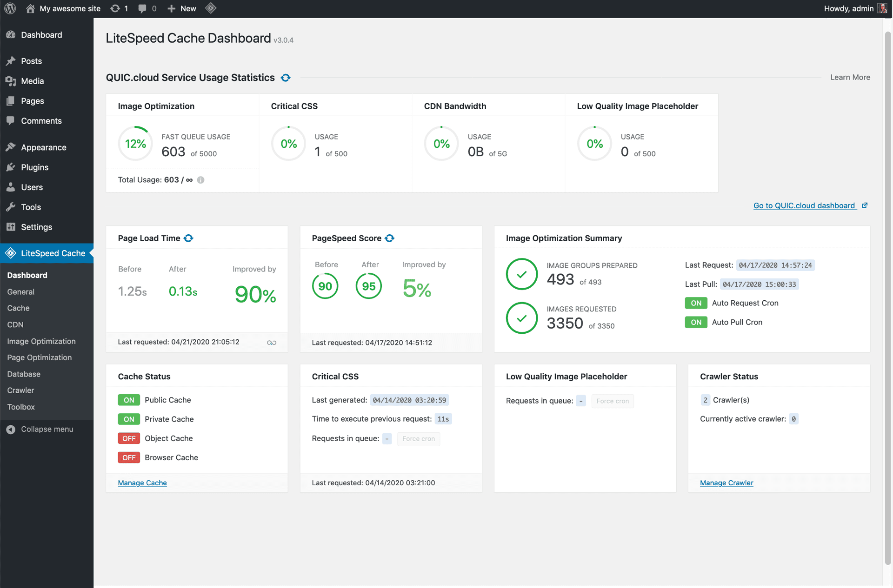Enable the Browser Cache OFF toggle

pyautogui.click(x=129, y=457)
